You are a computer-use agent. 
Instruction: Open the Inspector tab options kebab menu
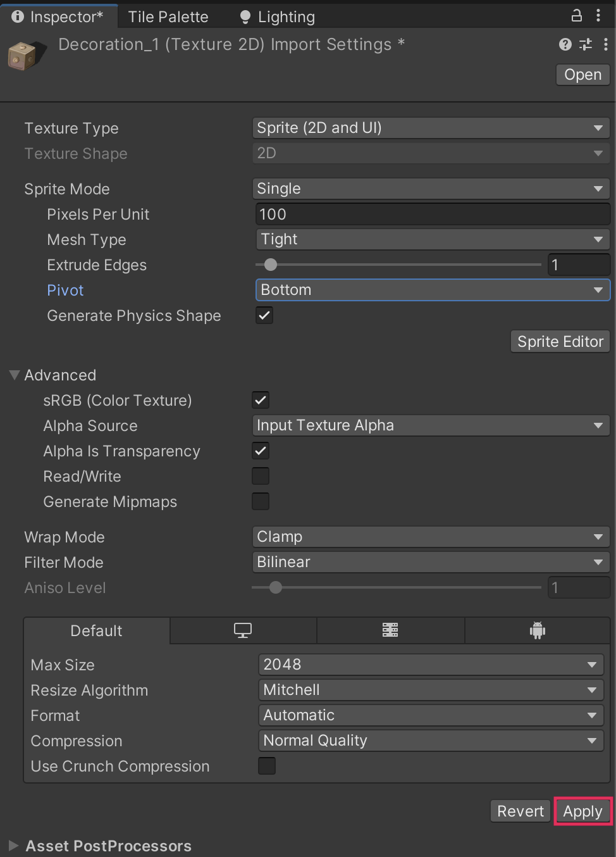coord(598,16)
